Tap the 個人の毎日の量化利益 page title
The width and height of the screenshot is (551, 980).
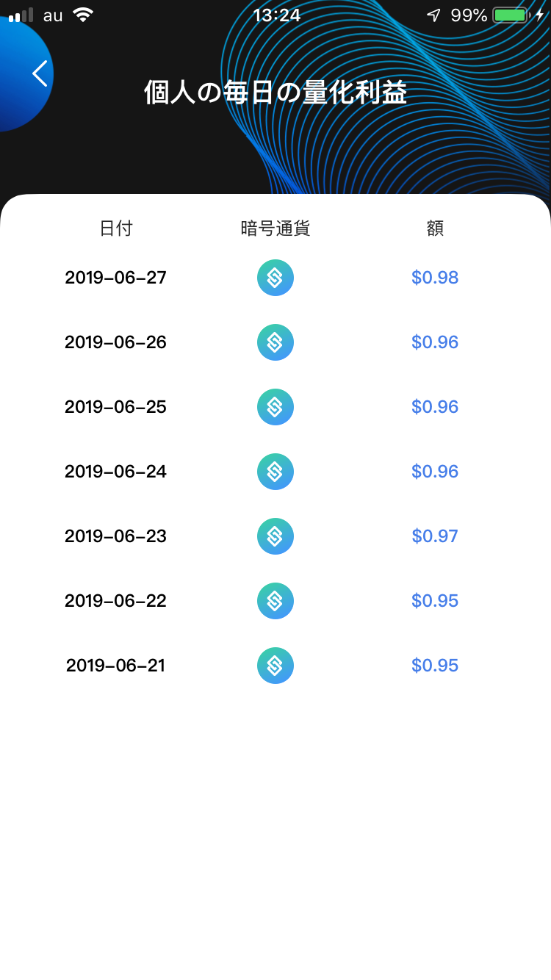click(275, 93)
